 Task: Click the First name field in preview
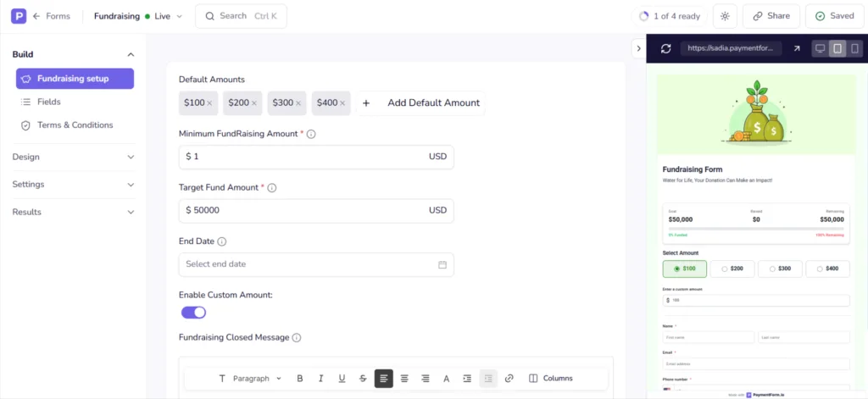(x=709, y=337)
